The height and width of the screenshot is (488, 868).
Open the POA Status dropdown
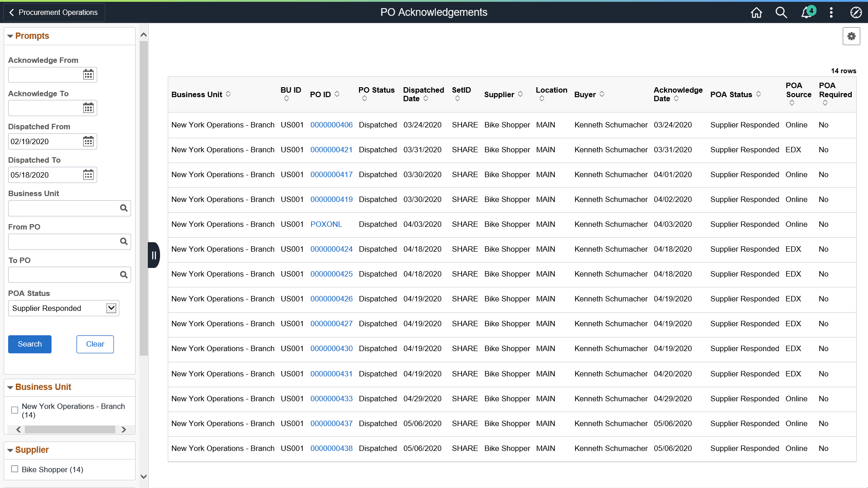click(64, 308)
